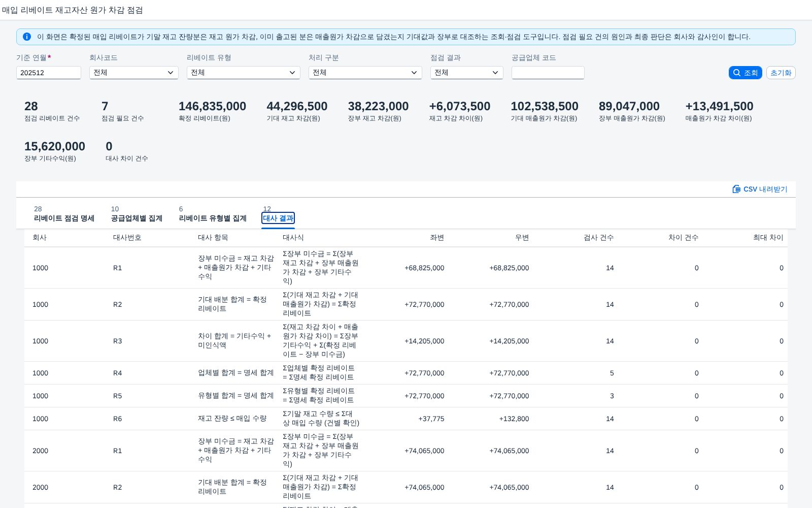Screen dimensions: 812x508
Task: Click the 대사 차이 건수 value 0
Action: click(x=109, y=146)
